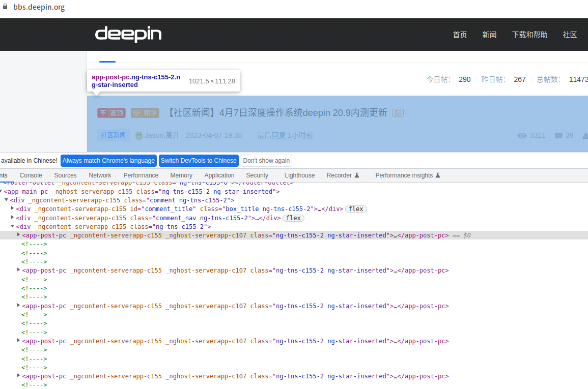The width and height of the screenshot is (588, 389).
Task: Open the Console tab in DevTools
Action: click(x=31, y=175)
